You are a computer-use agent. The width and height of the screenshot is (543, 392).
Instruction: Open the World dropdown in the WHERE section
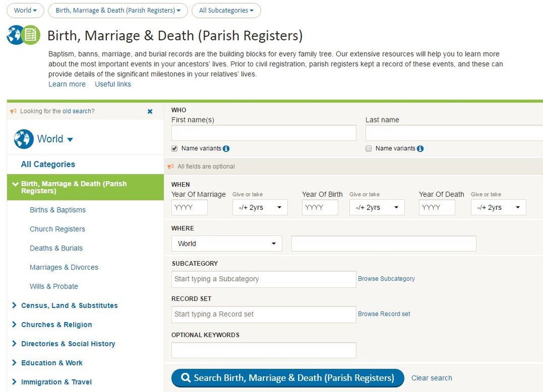pos(226,243)
